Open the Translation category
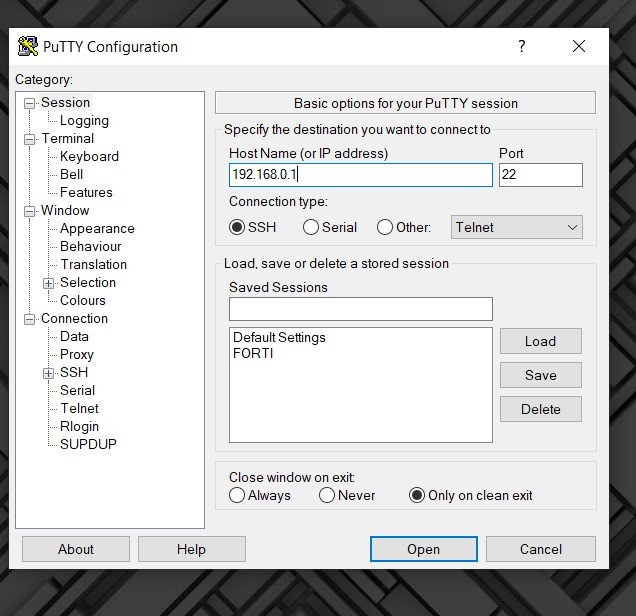The height and width of the screenshot is (616, 636). [94, 264]
